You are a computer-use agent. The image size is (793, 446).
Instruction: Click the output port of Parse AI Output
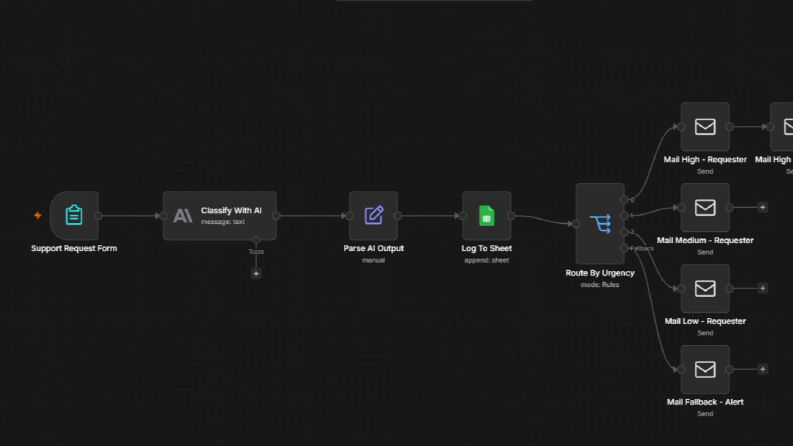click(398, 215)
